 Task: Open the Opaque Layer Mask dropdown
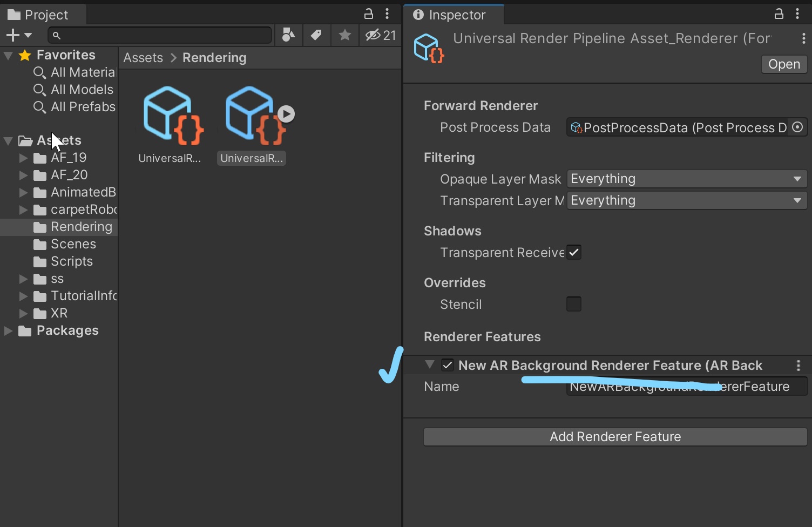[687, 179]
